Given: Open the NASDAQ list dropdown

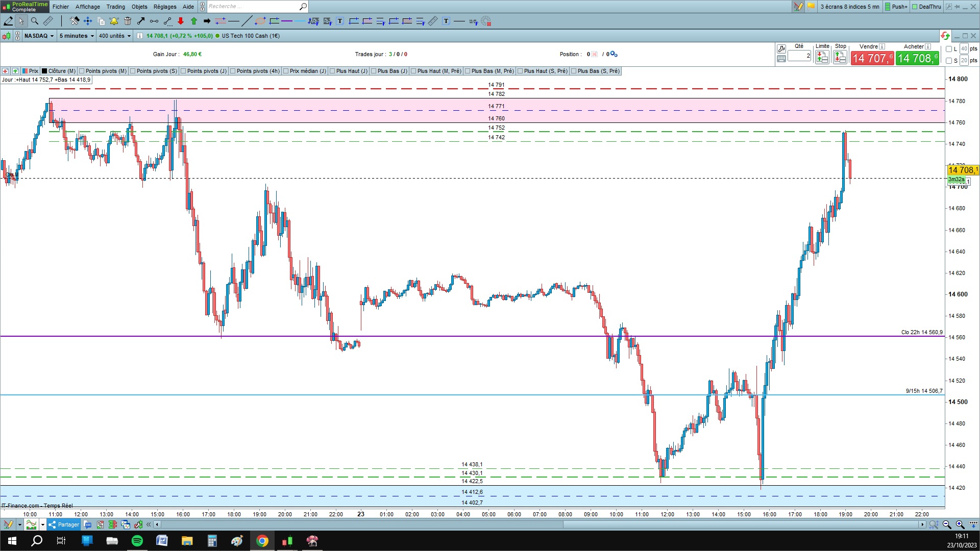Looking at the screenshot, I should tap(39, 36).
